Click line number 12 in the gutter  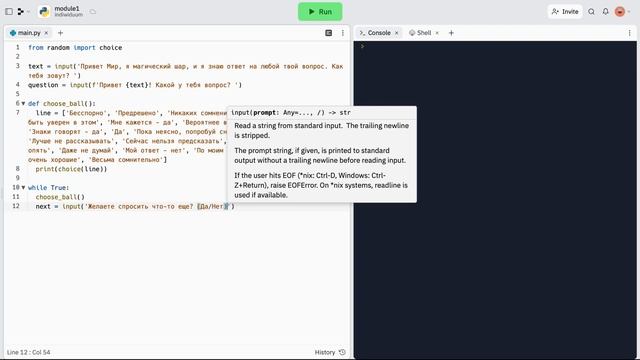point(16,206)
